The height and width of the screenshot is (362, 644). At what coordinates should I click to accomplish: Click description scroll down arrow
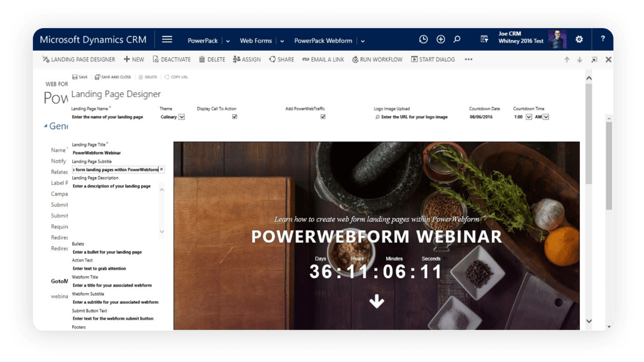pos(162,232)
